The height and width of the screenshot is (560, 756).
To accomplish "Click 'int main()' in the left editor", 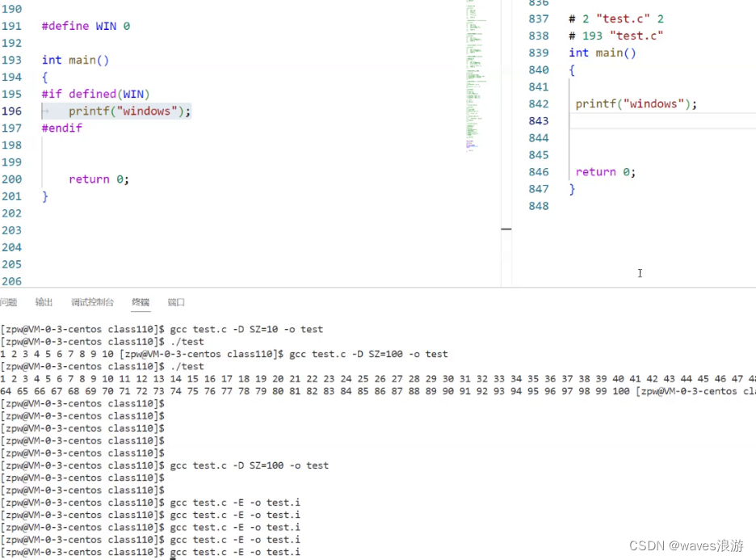I will pyautogui.click(x=76, y=61).
